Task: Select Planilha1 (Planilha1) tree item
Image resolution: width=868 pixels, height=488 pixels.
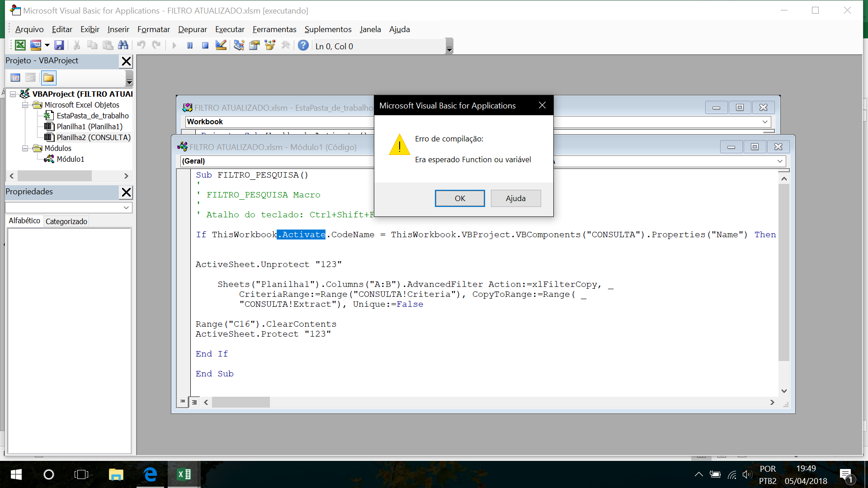Action: tap(90, 127)
